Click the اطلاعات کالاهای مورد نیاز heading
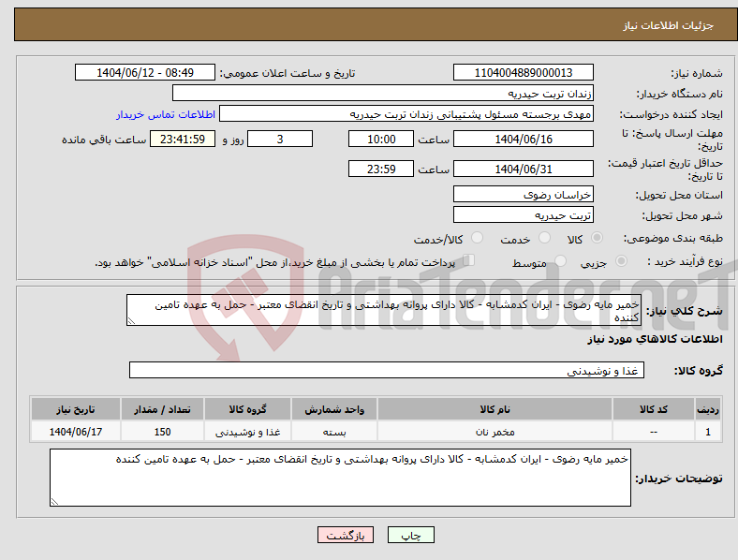The height and width of the screenshot is (560, 738). coord(655,339)
